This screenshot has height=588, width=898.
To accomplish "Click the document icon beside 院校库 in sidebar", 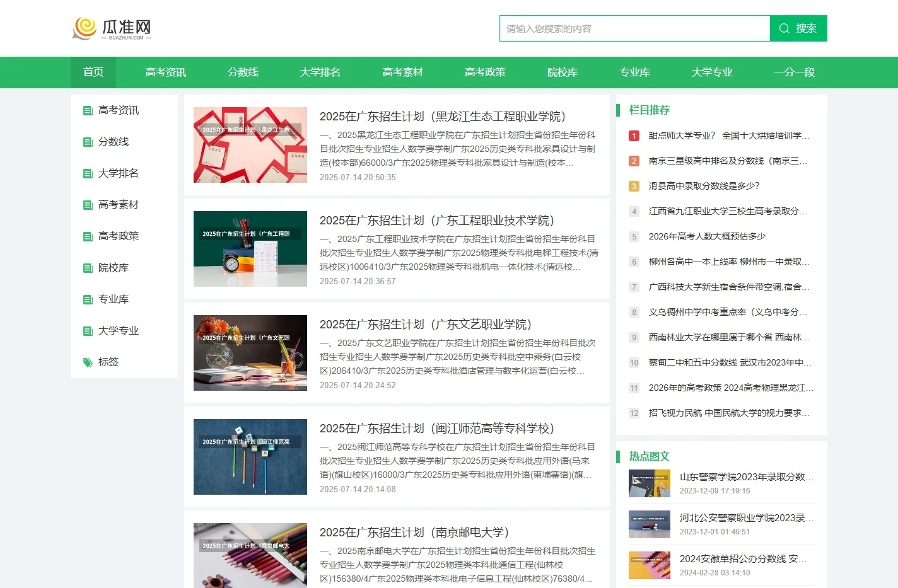I will 88,268.
